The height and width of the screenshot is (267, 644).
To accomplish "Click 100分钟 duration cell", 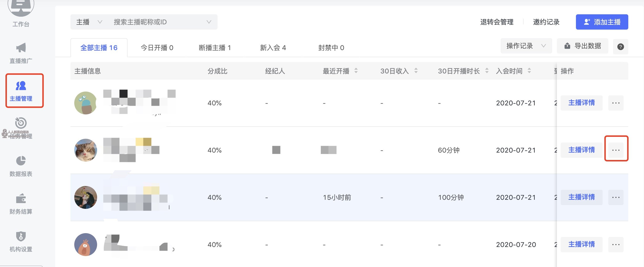I will [x=451, y=197].
